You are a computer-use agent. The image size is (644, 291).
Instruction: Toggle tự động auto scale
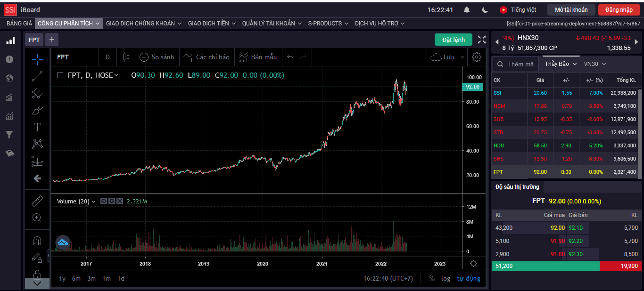pos(469,278)
